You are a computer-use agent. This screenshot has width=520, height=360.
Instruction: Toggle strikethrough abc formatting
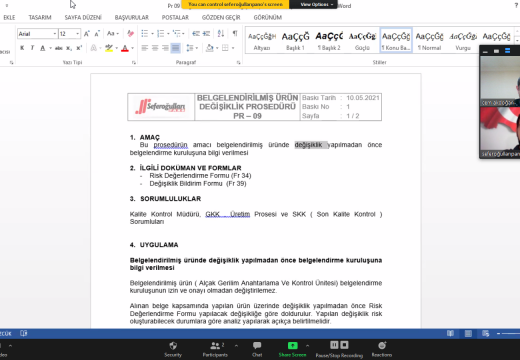59,48
